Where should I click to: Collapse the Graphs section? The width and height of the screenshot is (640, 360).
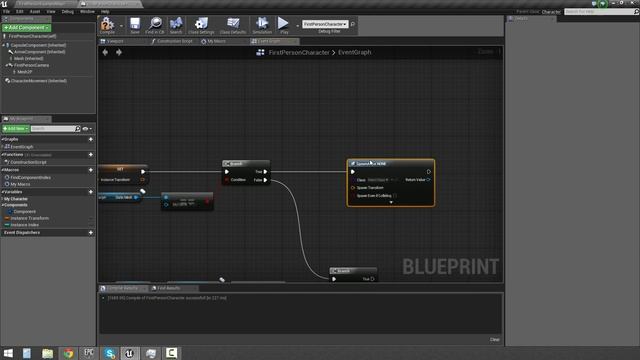click(x=2, y=139)
